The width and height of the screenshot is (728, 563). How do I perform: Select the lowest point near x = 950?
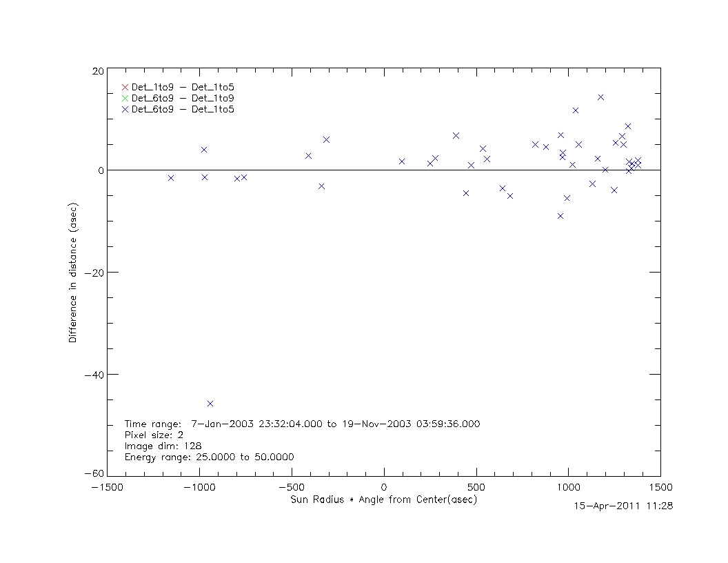click(x=560, y=216)
